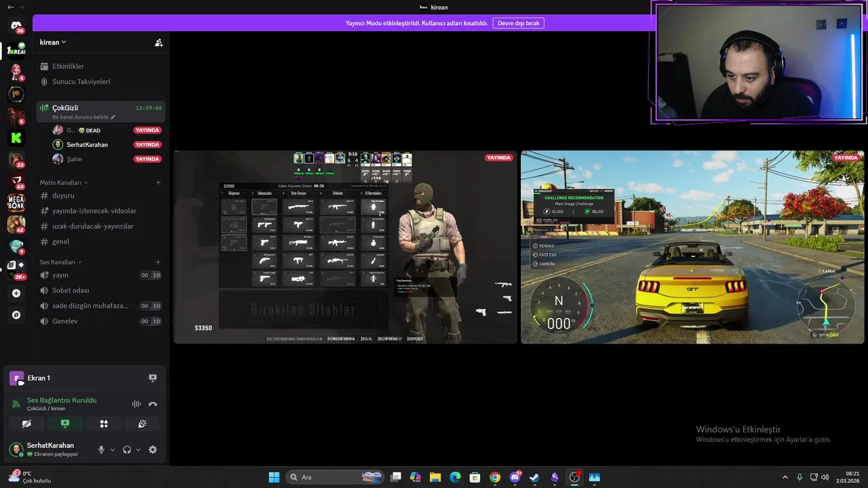Open kirean server name dropdown
This screenshot has height=488, width=868.
point(53,42)
